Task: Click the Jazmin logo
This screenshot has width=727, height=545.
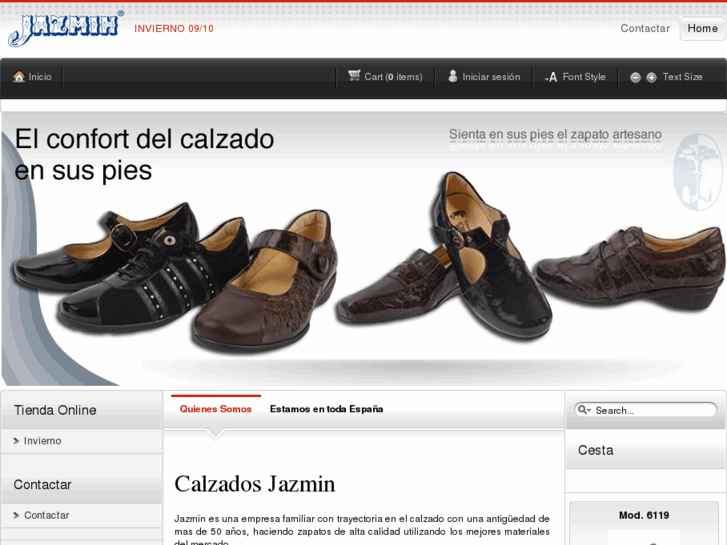Action: (65, 29)
